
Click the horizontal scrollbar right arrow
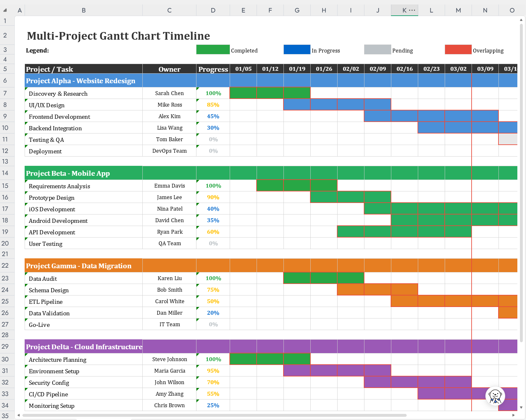click(x=514, y=415)
